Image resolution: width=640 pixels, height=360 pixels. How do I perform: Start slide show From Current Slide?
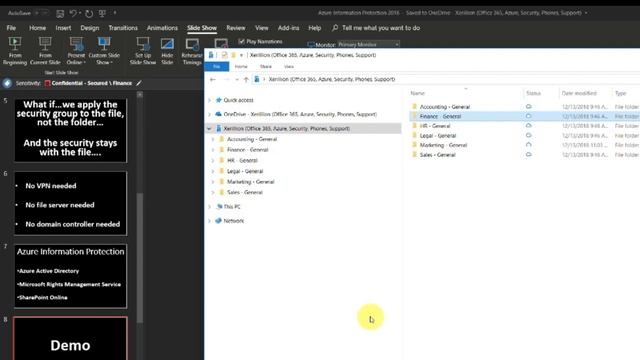coord(45,51)
